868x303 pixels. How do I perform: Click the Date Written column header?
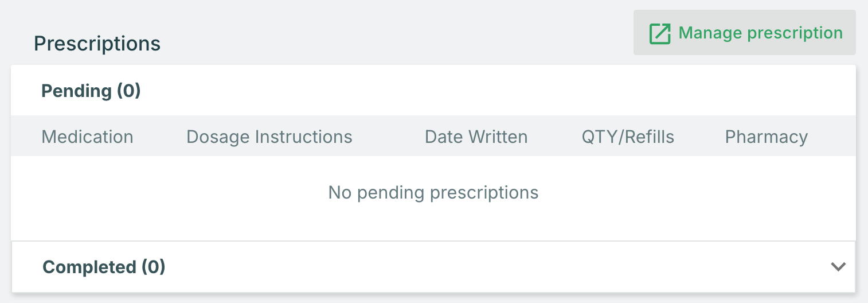point(476,137)
